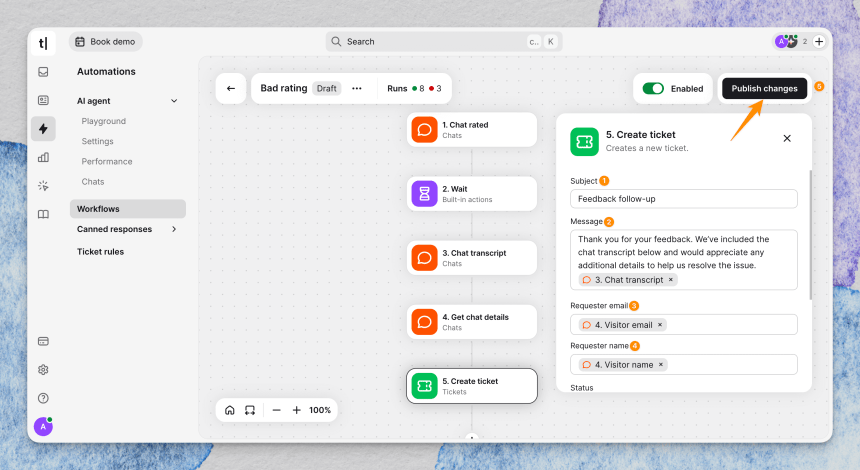This screenshot has height=470, width=860.
Task: Select the lightning bolt Automations icon
Action: click(43, 129)
